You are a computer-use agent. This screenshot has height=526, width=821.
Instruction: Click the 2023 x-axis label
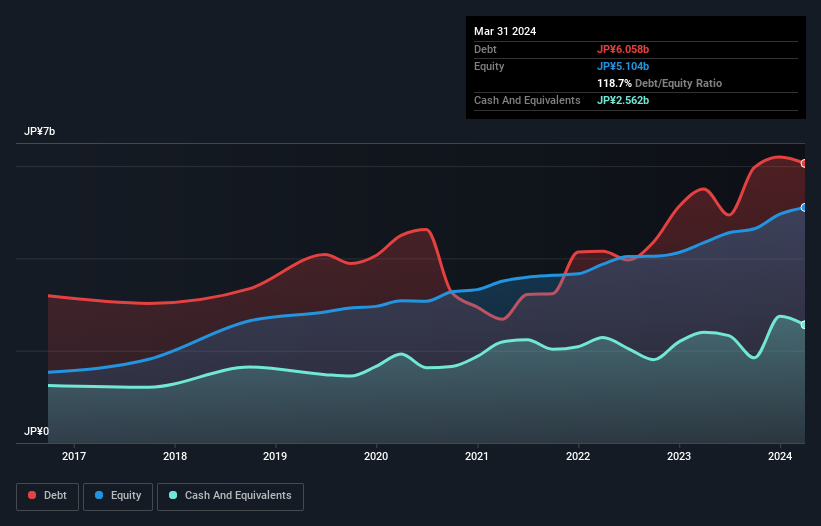(679, 456)
